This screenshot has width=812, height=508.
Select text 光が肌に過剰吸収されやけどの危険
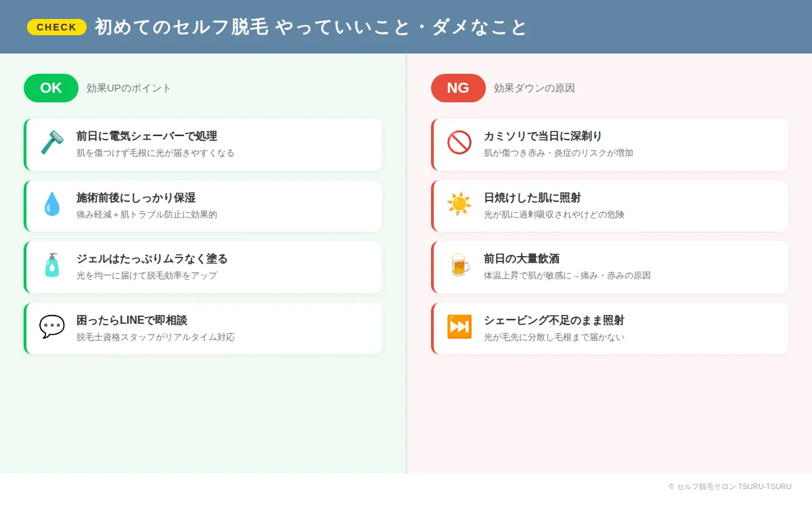554,215
